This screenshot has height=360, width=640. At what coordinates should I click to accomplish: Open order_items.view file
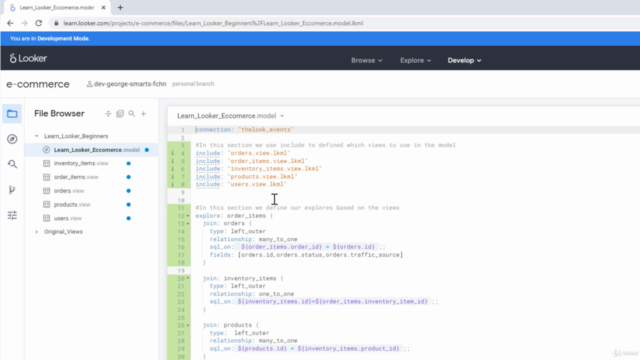[x=76, y=177]
